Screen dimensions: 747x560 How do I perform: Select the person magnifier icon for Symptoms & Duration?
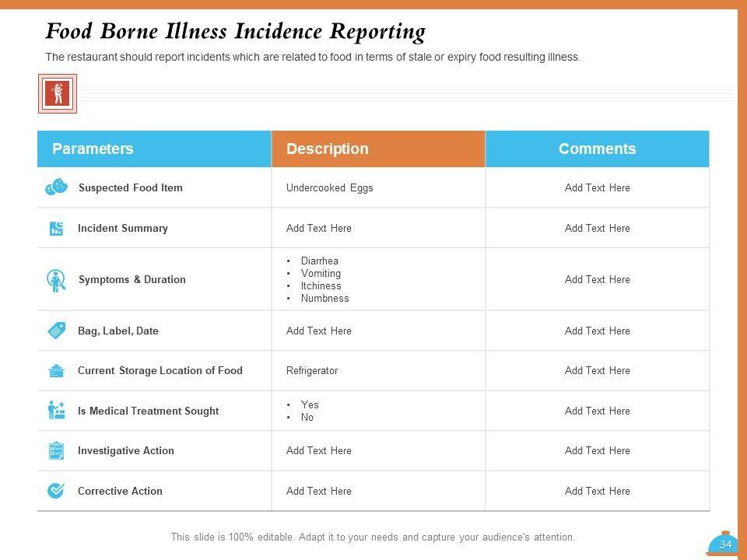pyautogui.click(x=56, y=280)
